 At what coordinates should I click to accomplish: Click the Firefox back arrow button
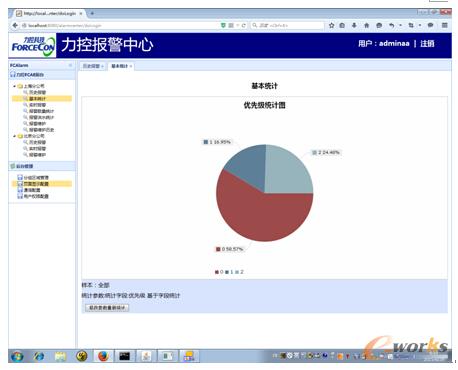pyautogui.click(x=15, y=25)
